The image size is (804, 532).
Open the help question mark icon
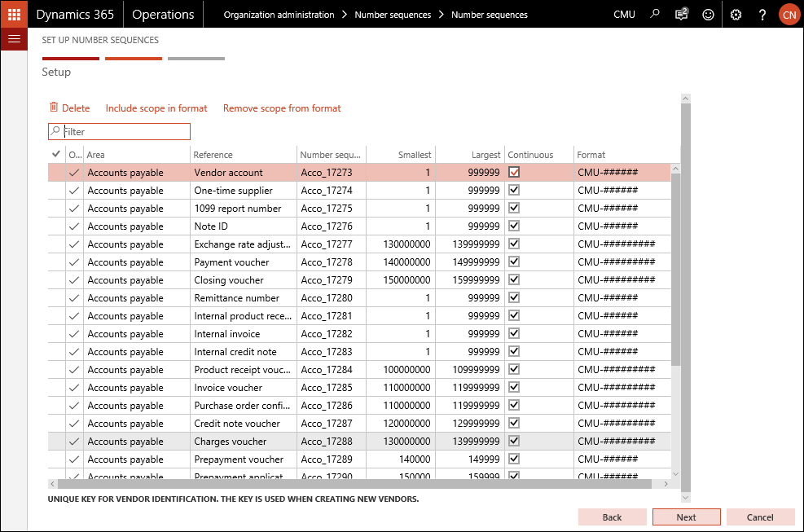(762, 15)
